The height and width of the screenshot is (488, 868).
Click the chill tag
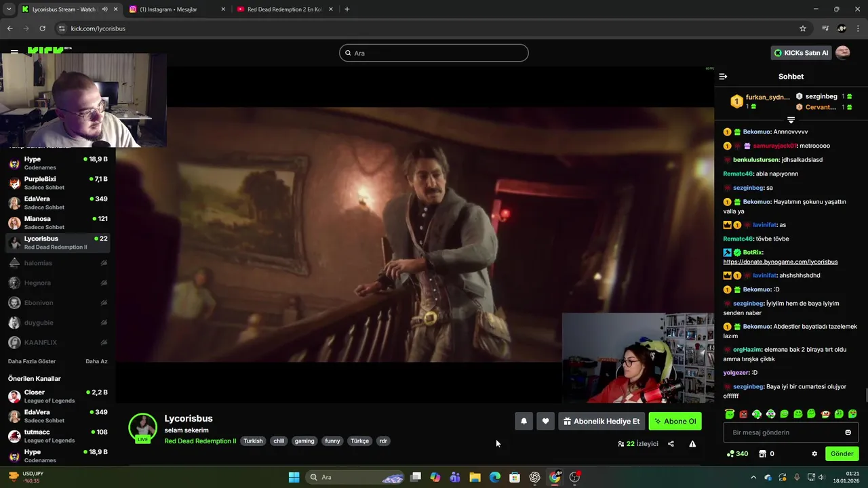[279, 441]
